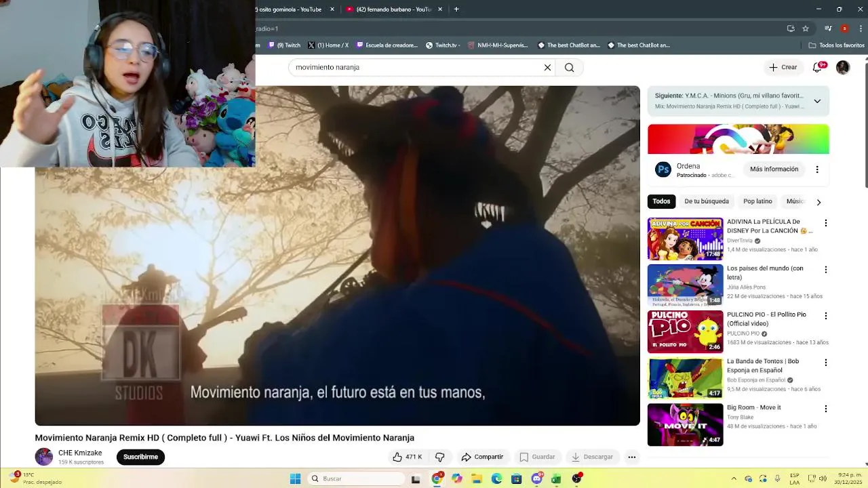868x488 pixels.
Task: Open options menu for Los países del mundo
Action: (825, 269)
